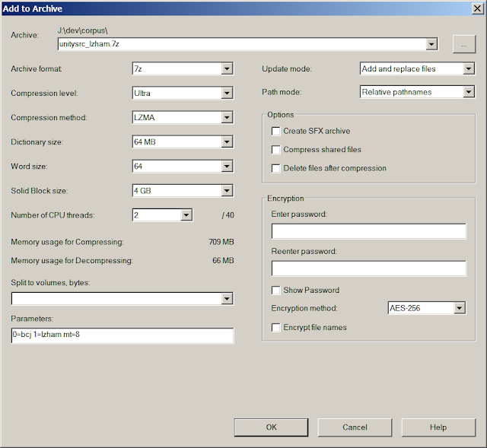Expand the Path mode dropdown
Viewport: 487px width, 448px height.
coord(469,92)
